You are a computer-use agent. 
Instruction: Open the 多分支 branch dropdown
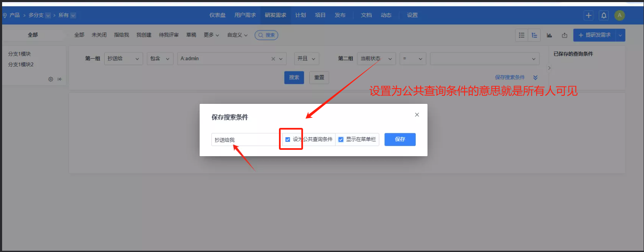[48, 15]
